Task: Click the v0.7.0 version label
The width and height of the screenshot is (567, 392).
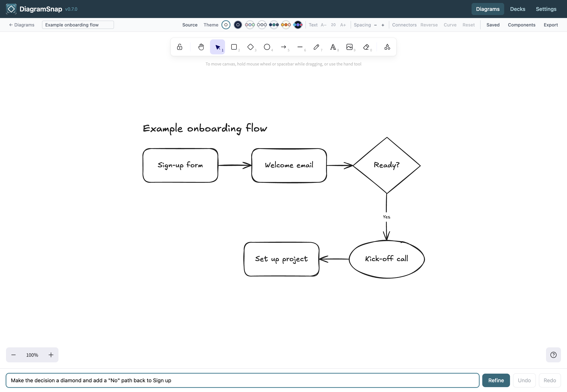Action: (x=71, y=9)
